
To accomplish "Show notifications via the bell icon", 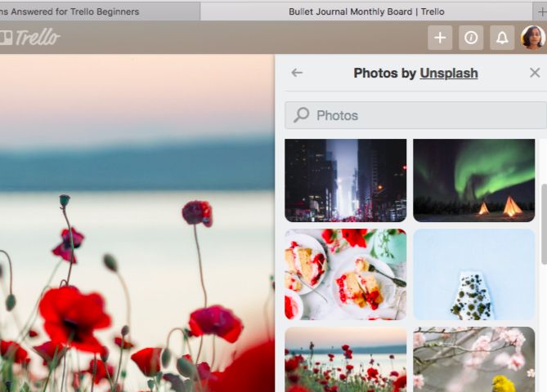I will [502, 38].
